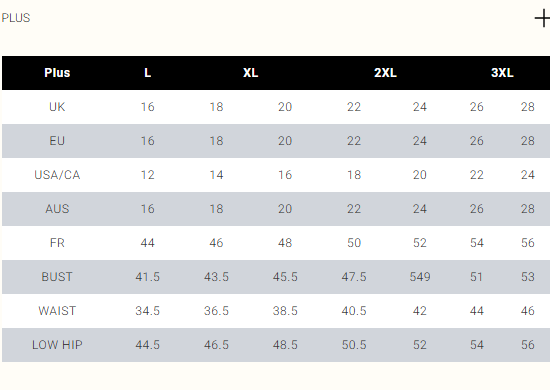The image size is (550, 390).
Task: Click the 41.5 bust measurement
Action: click(148, 277)
